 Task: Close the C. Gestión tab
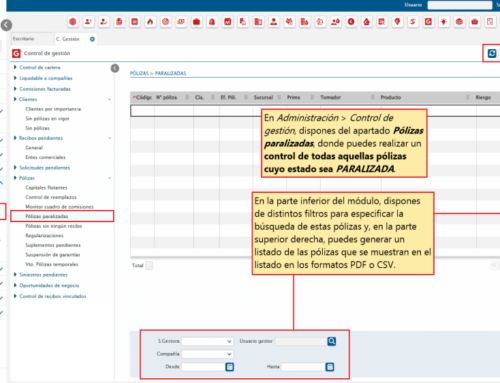(x=92, y=39)
